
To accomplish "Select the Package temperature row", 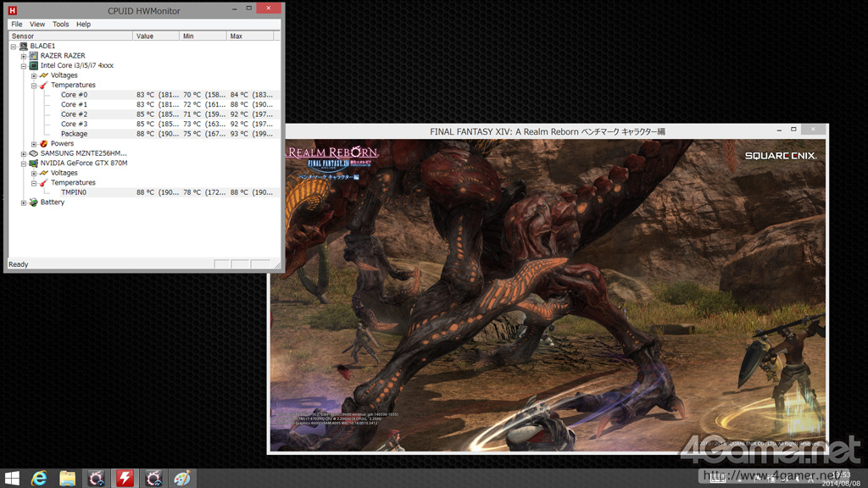I will click(74, 134).
